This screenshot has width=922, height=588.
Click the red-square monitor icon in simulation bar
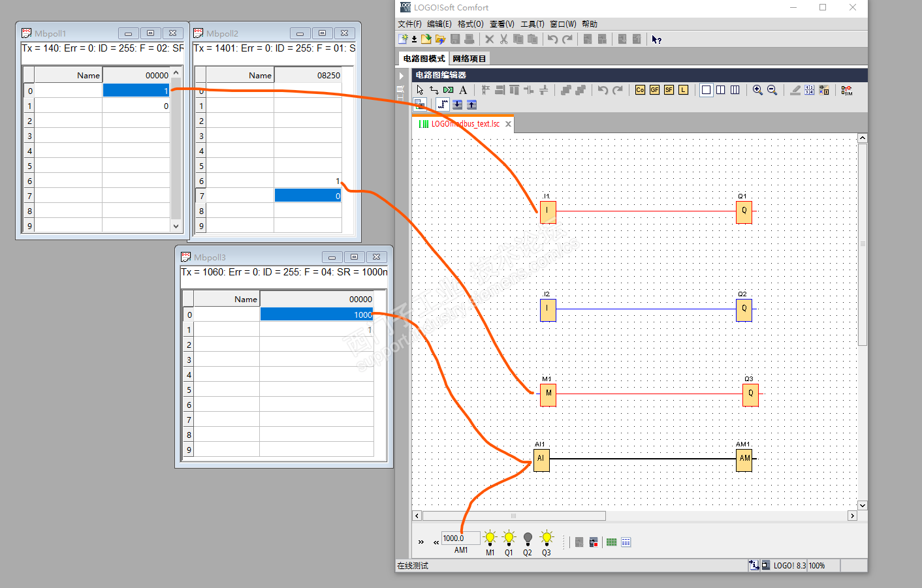tap(594, 542)
